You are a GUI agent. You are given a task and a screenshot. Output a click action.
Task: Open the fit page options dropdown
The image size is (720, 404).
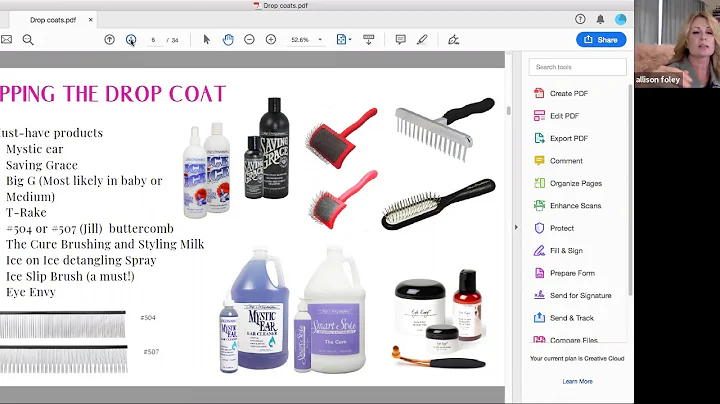pos(343,40)
